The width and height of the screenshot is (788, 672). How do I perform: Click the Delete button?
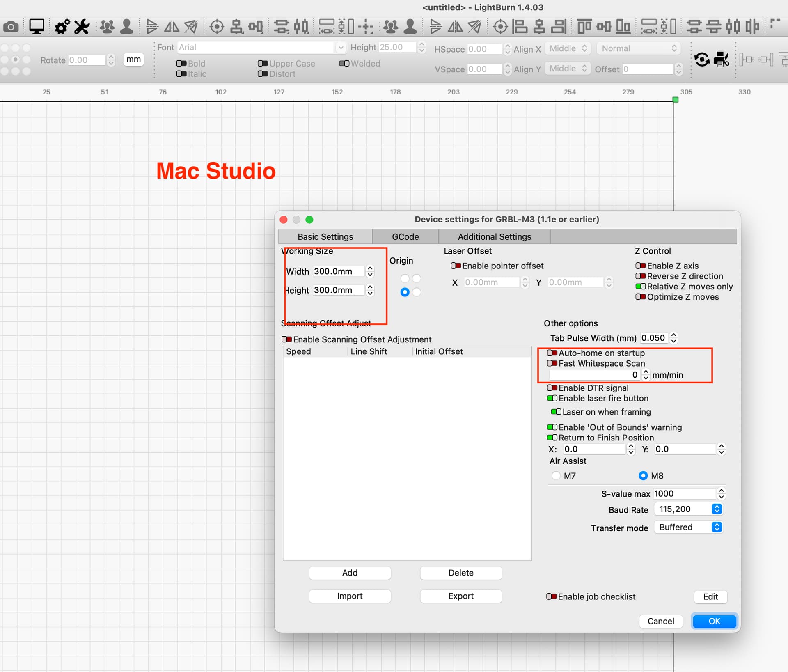(460, 573)
